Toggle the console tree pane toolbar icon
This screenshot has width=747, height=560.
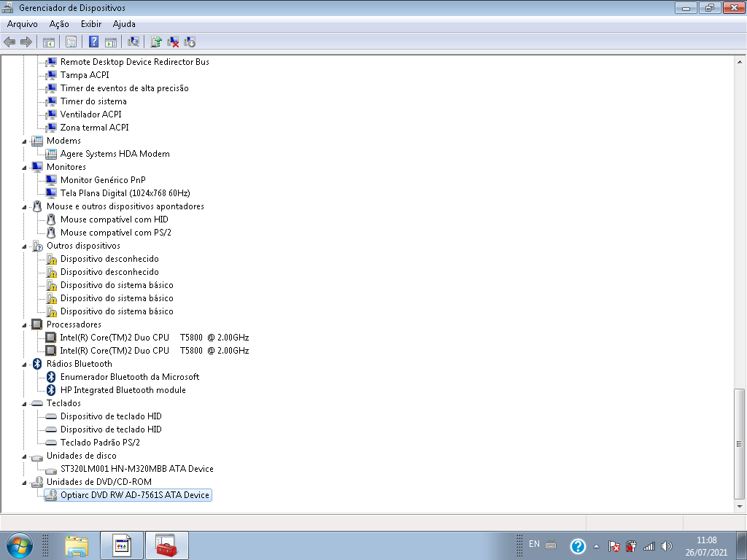[x=49, y=42]
